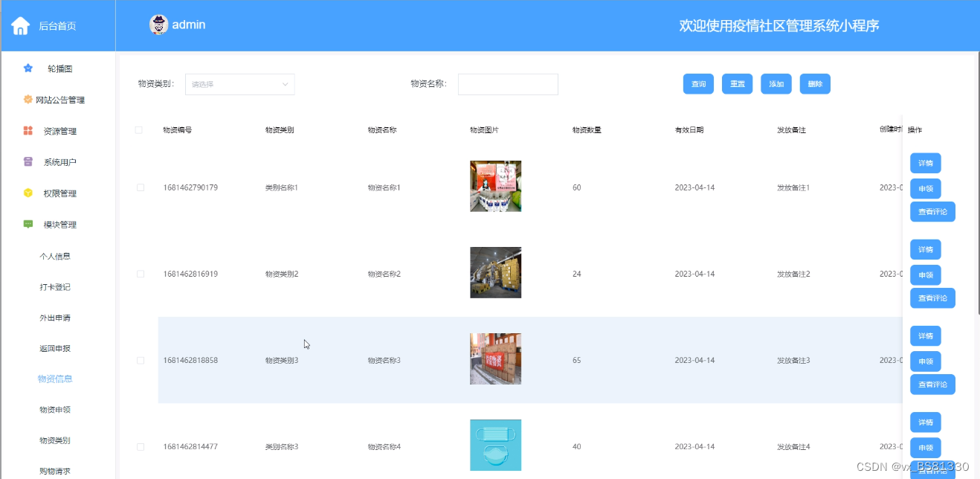
Task: Click the green chat icon for 模块管理
Action: 28,224
